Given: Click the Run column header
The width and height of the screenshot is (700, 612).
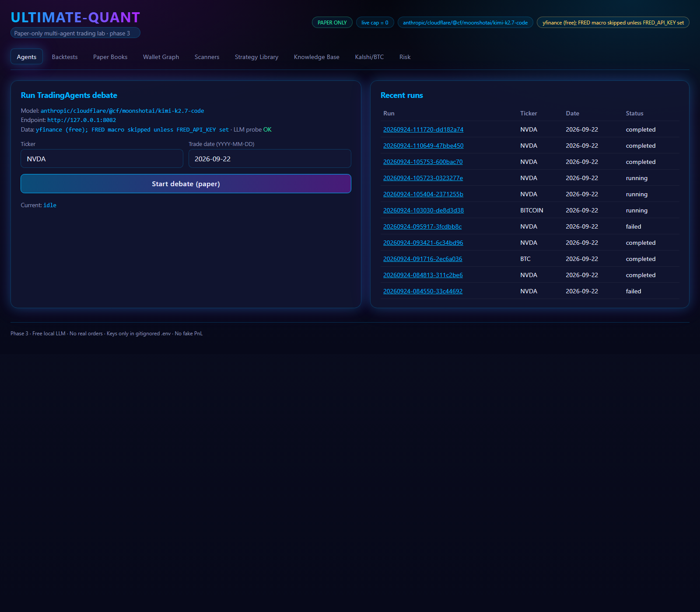Looking at the screenshot, I should [x=389, y=113].
